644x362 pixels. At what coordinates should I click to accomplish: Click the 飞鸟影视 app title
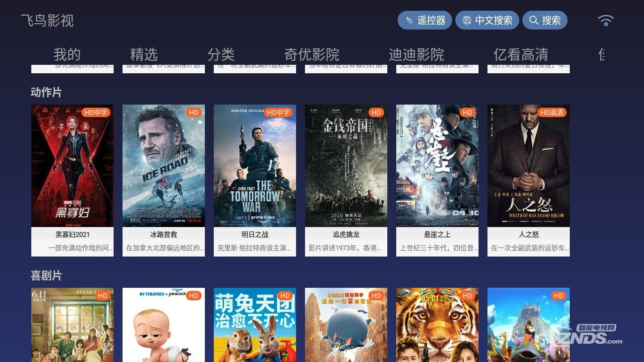pos(47,21)
